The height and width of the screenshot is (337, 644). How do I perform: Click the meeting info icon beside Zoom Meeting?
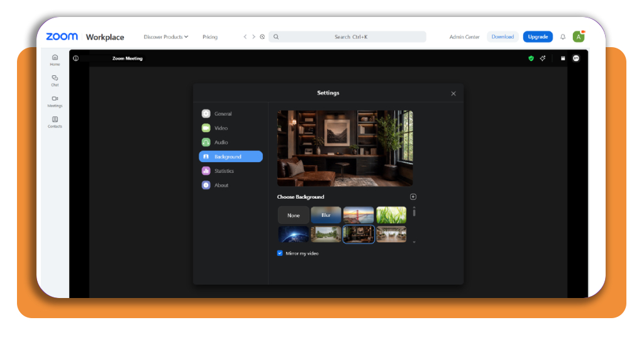75,58
